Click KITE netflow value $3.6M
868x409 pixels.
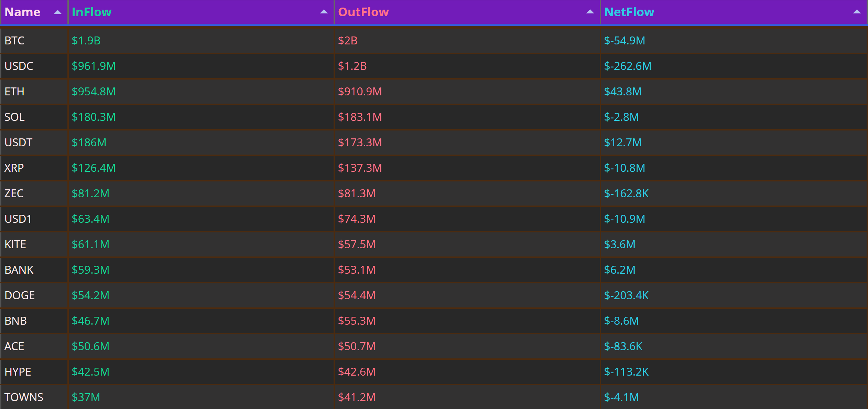tap(620, 244)
